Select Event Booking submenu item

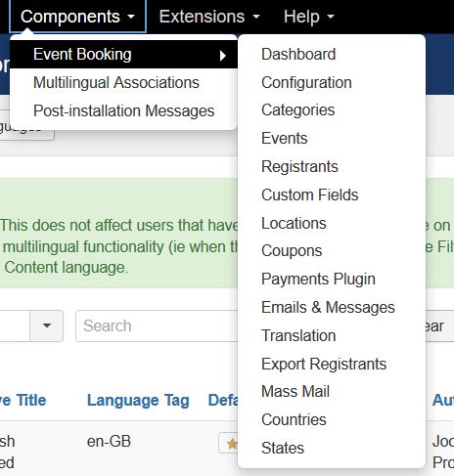pos(123,54)
